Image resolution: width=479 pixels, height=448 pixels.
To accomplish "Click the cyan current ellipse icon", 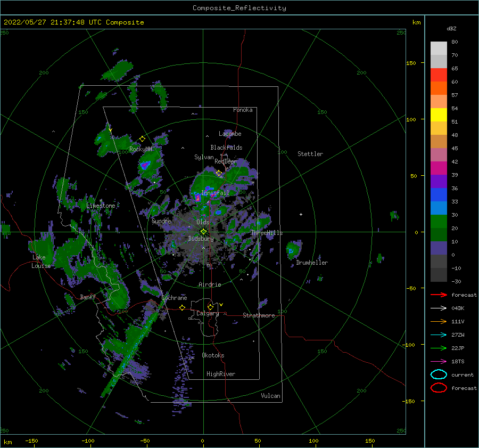I will pyautogui.click(x=439, y=374).
